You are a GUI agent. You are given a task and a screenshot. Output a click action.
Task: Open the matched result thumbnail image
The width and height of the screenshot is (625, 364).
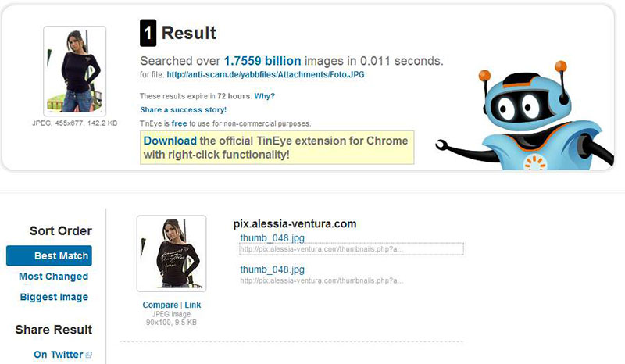[171, 254]
